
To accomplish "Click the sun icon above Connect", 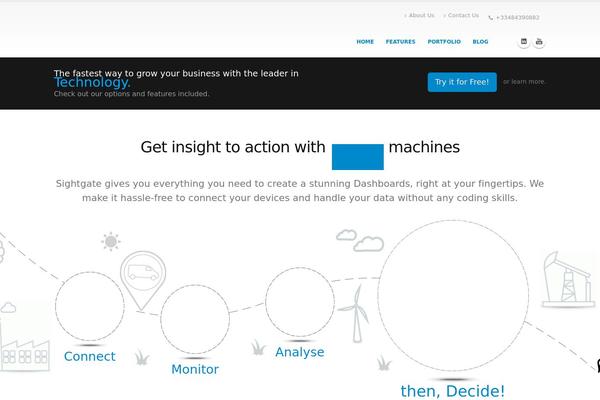I will click(111, 242).
